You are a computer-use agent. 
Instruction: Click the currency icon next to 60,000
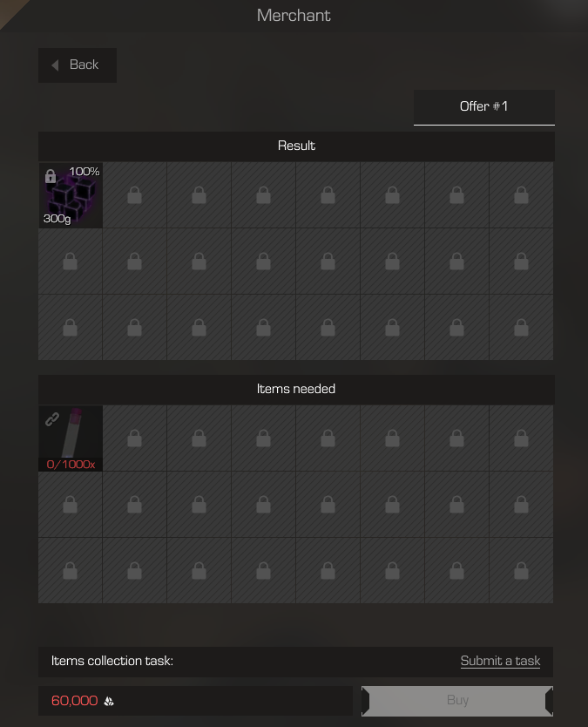(109, 701)
